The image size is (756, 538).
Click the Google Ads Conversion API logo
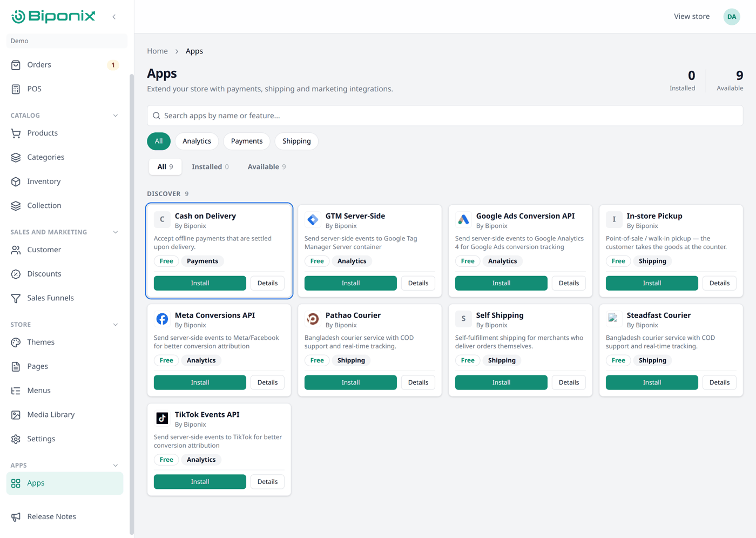(x=463, y=219)
